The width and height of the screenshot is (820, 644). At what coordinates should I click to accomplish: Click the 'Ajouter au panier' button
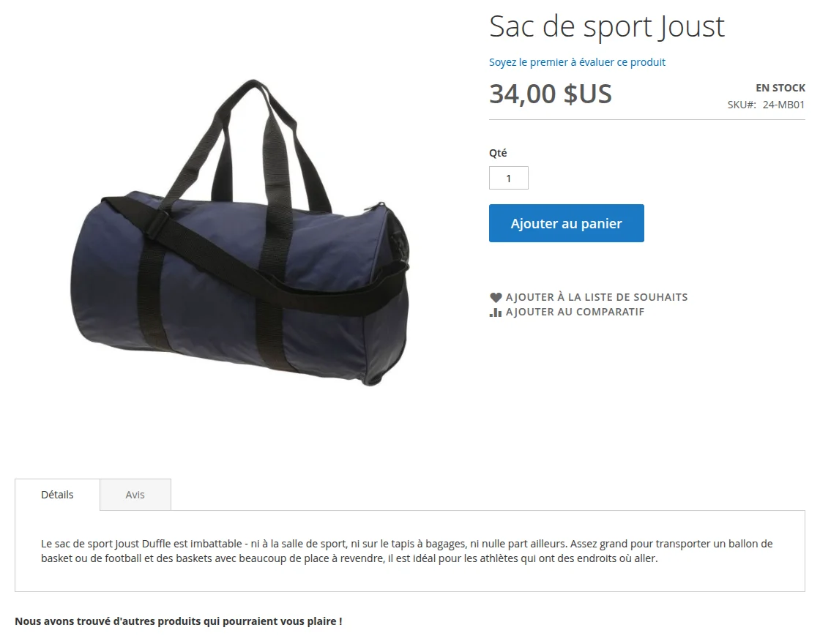pos(567,223)
